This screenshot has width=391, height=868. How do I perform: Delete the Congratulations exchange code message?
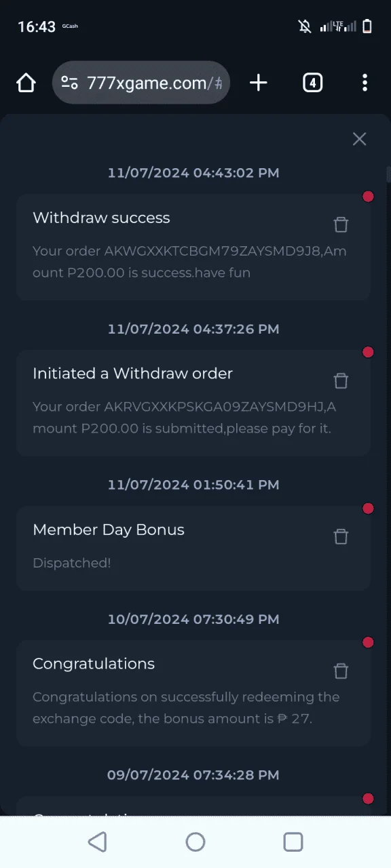(341, 671)
